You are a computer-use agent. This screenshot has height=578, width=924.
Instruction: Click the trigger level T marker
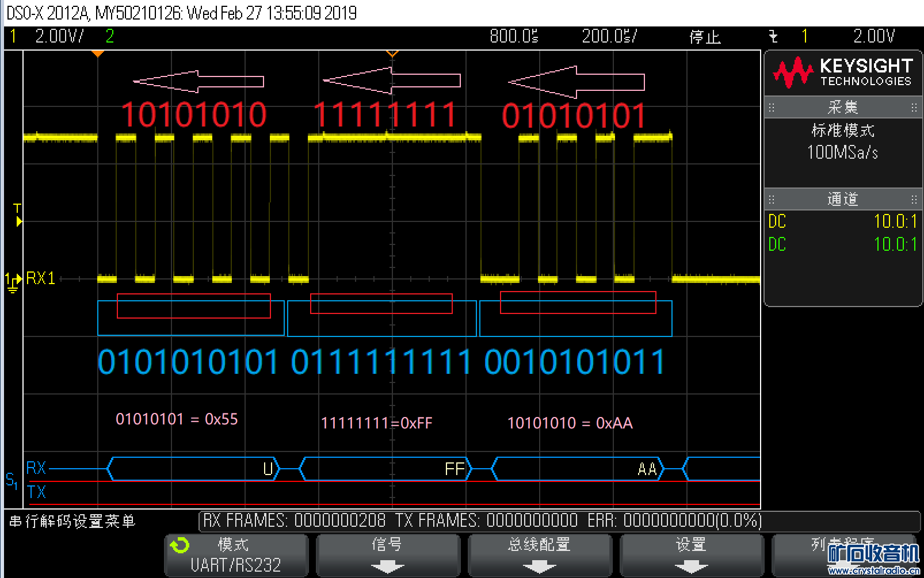18,214
